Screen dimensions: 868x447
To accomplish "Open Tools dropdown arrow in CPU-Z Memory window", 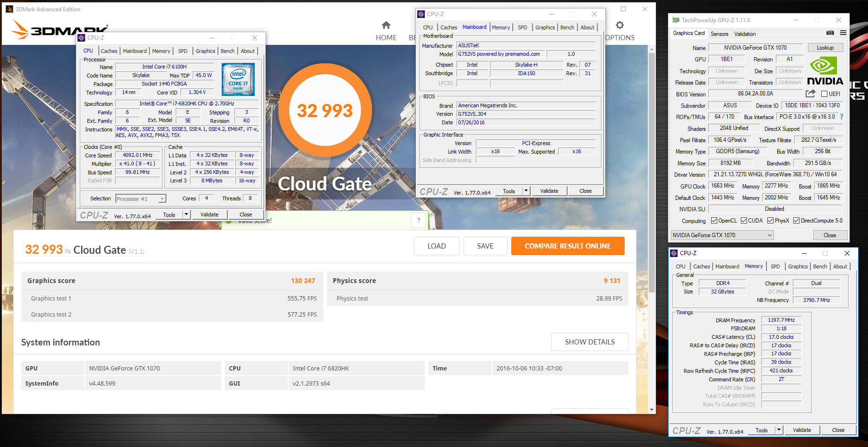I will tap(779, 430).
